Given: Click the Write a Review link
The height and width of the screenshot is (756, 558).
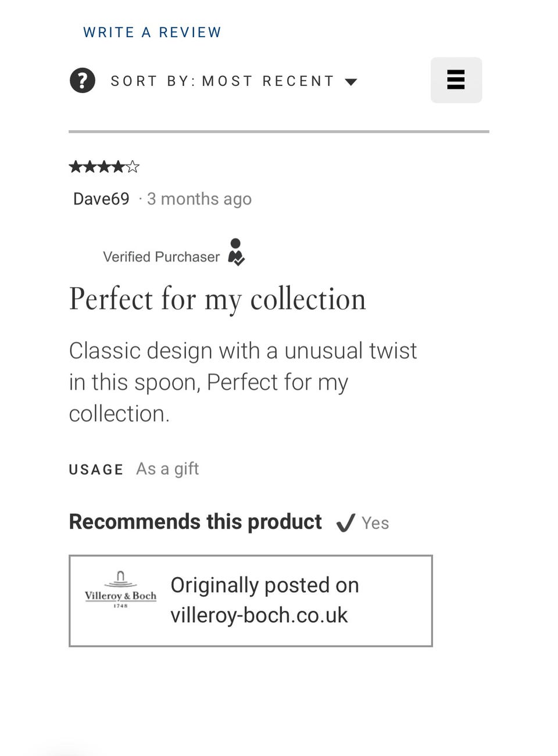Looking at the screenshot, I should (x=152, y=33).
